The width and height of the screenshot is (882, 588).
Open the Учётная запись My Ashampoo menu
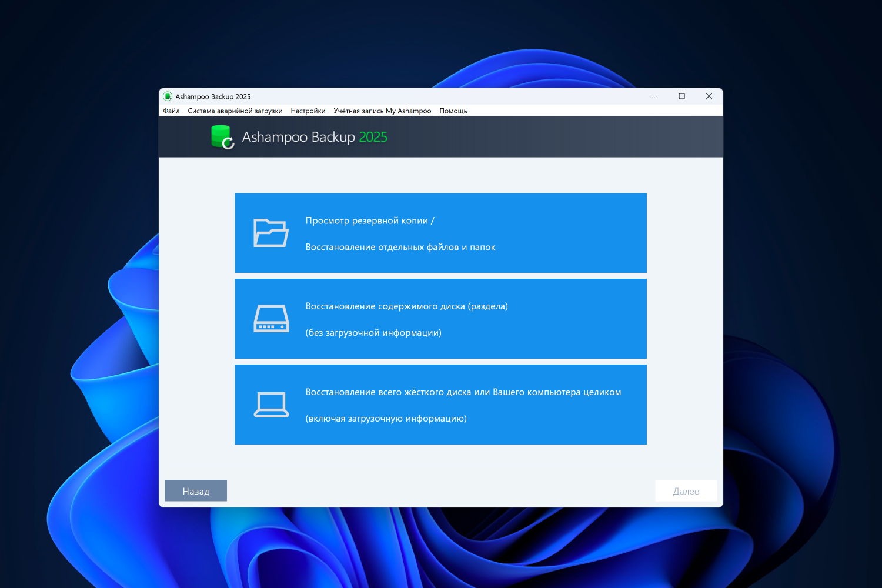click(x=382, y=111)
